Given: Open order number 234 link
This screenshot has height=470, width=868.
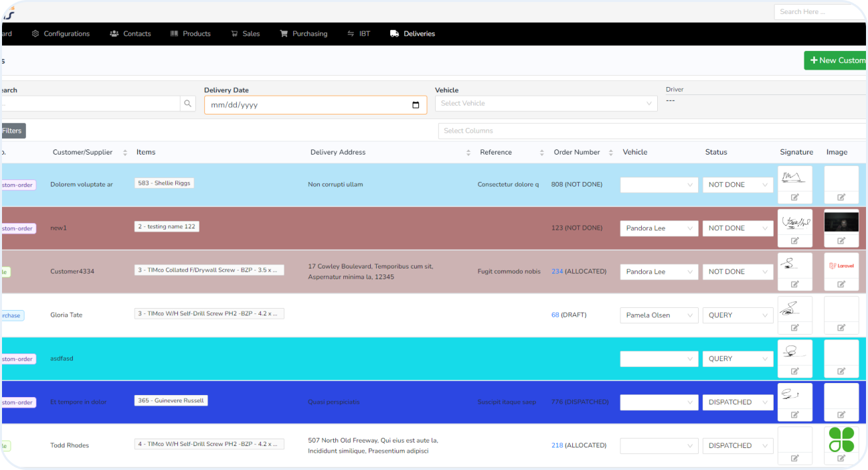Looking at the screenshot, I should (x=557, y=272).
